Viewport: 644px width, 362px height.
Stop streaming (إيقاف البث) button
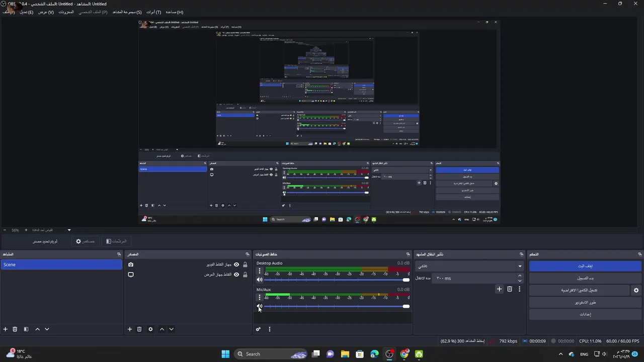click(x=585, y=265)
